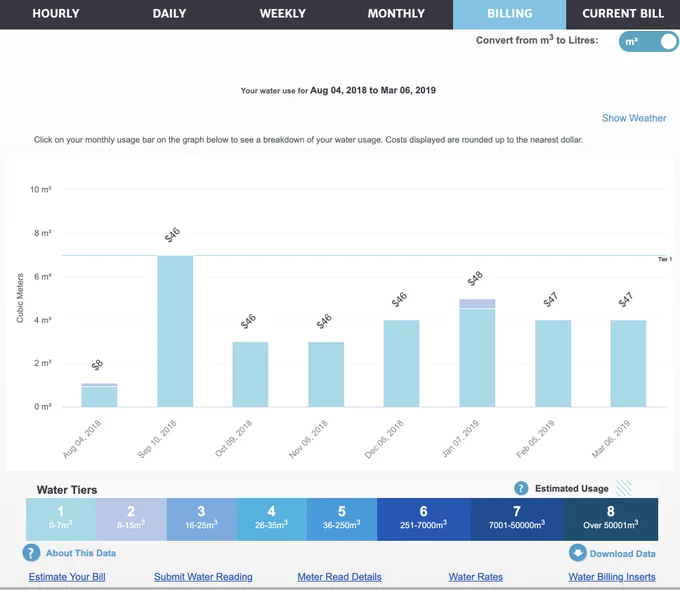Click water tier 7 swatch 7001-50000m³
This screenshot has height=590, width=680.
[517, 519]
